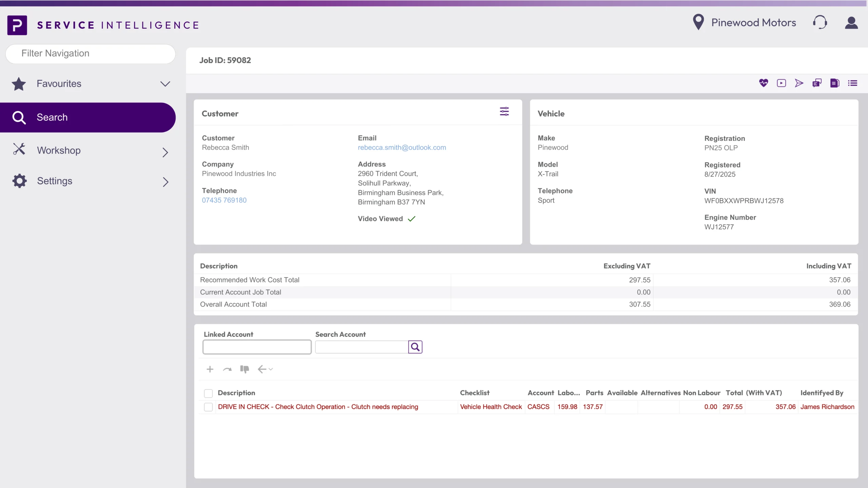Click the document notes icon in toolbar
Image resolution: width=868 pixels, height=488 pixels.
[835, 83]
